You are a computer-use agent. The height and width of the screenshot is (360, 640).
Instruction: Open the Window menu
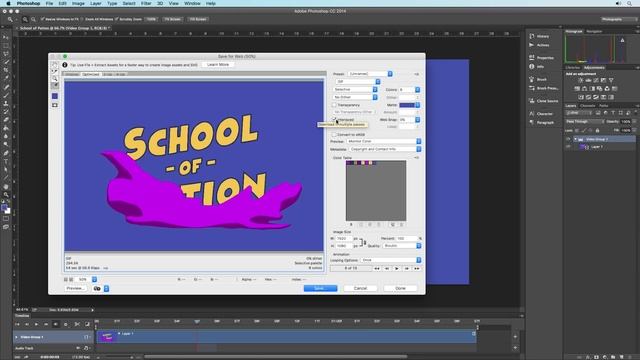192,3
